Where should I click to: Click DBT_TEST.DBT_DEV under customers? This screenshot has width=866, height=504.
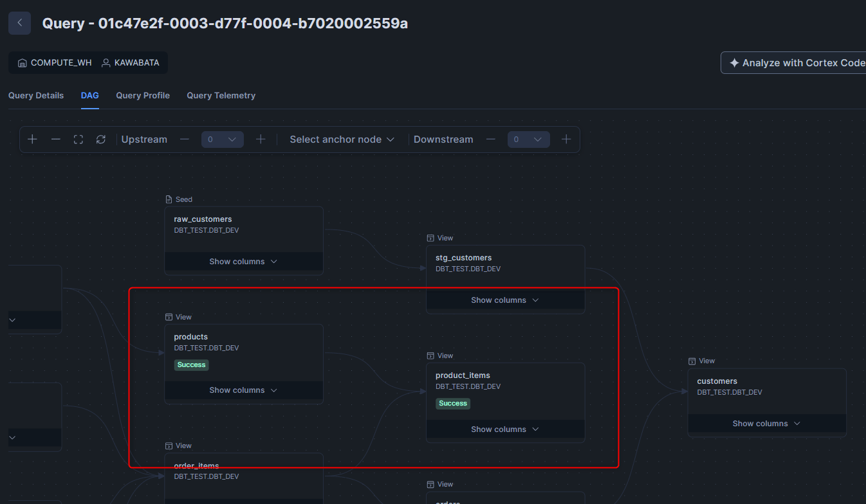click(x=730, y=392)
